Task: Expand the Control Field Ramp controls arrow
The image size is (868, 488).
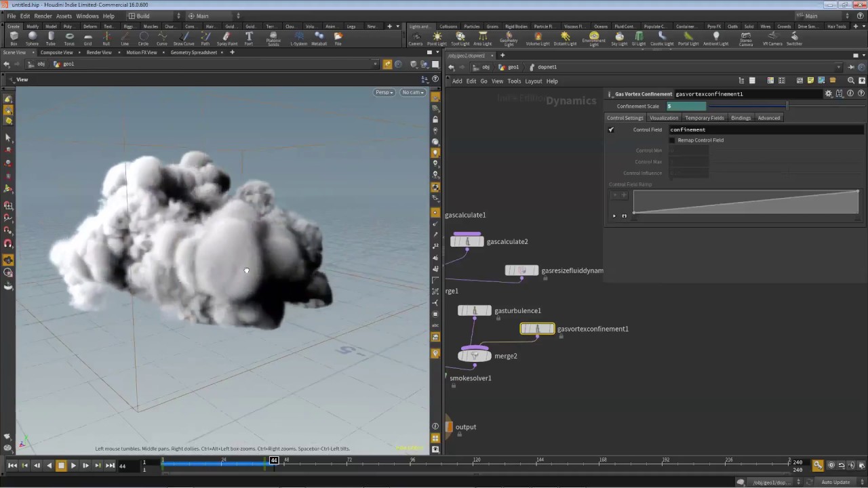Action: point(614,216)
